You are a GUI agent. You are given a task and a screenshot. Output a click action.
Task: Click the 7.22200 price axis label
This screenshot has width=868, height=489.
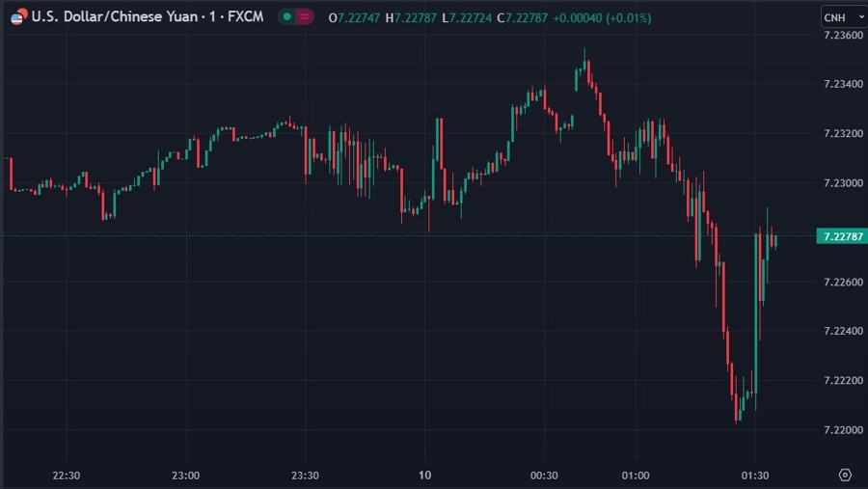[843, 380]
